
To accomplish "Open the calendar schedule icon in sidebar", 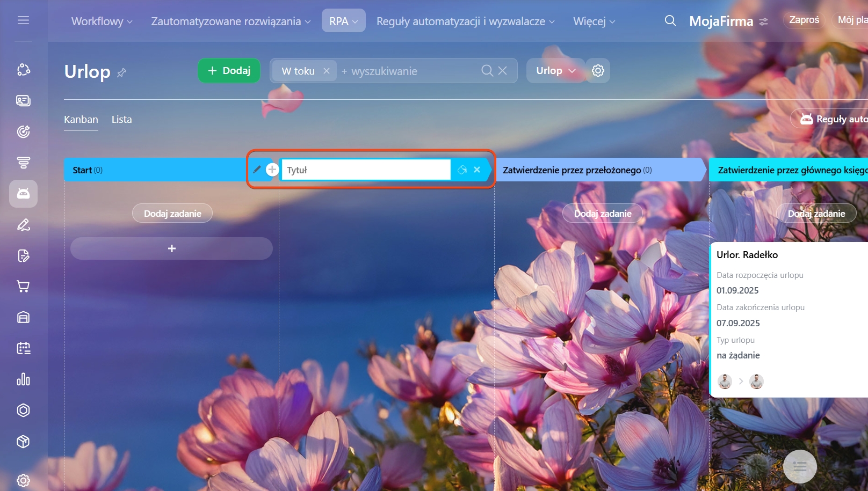I will (x=23, y=348).
